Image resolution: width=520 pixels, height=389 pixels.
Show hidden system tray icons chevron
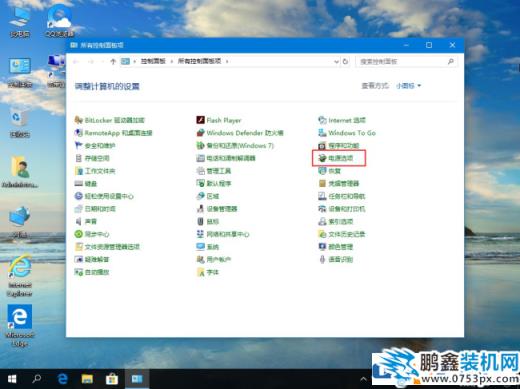click(x=363, y=379)
